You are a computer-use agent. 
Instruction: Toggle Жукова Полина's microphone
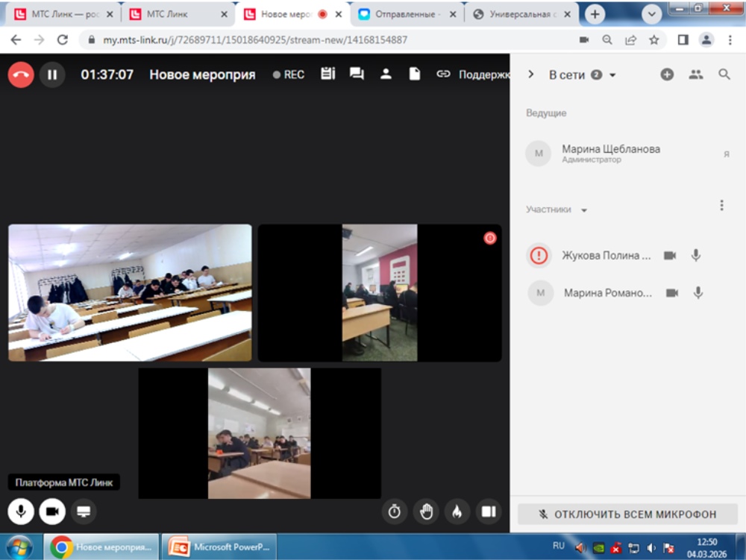(x=696, y=255)
